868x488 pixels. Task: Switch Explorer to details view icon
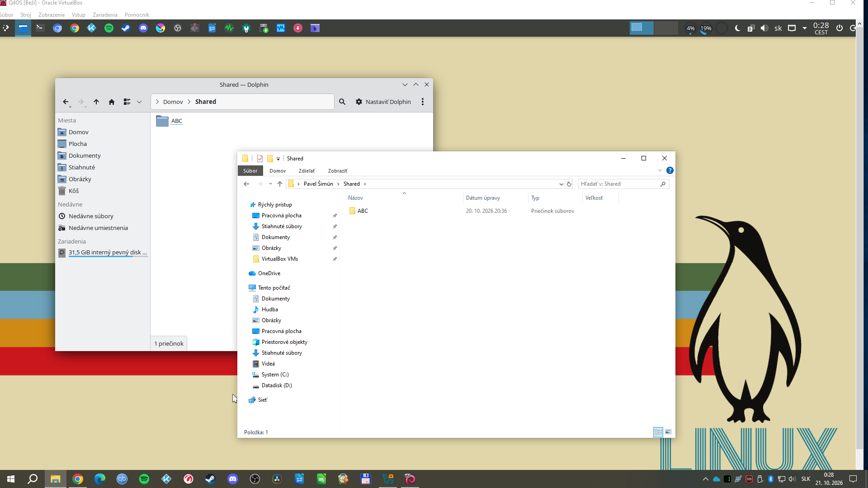658,432
